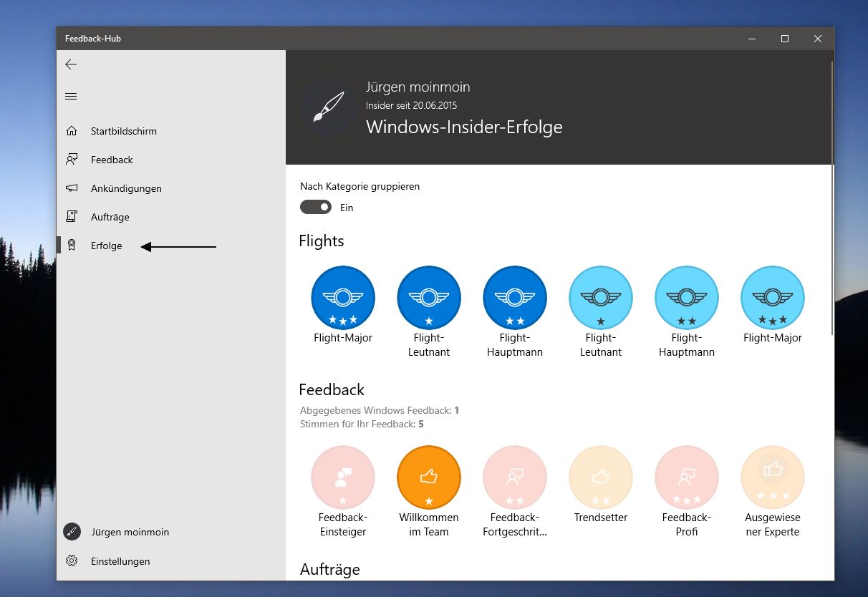Viewport: 868px width, 597px height.
Task: Click Abgegebenes Windows Feedback count text
Action: [x=380, y=410]
